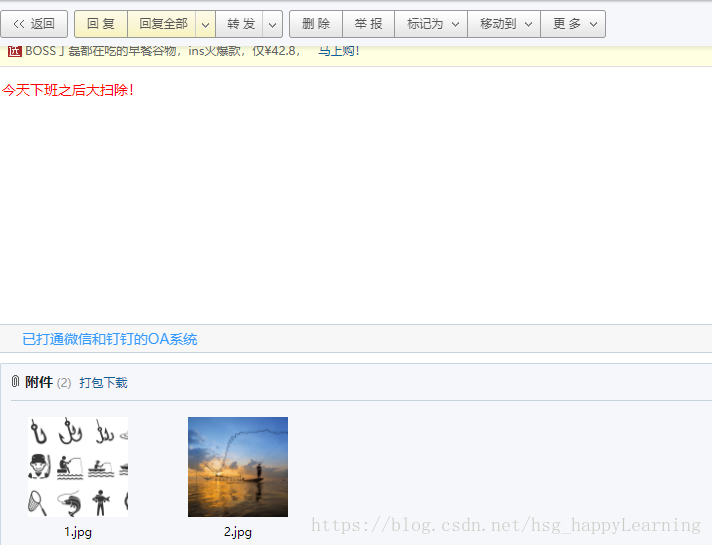Follow the 马上购 ad link
The height and width of the screenshot is (545, 712).
339,51
